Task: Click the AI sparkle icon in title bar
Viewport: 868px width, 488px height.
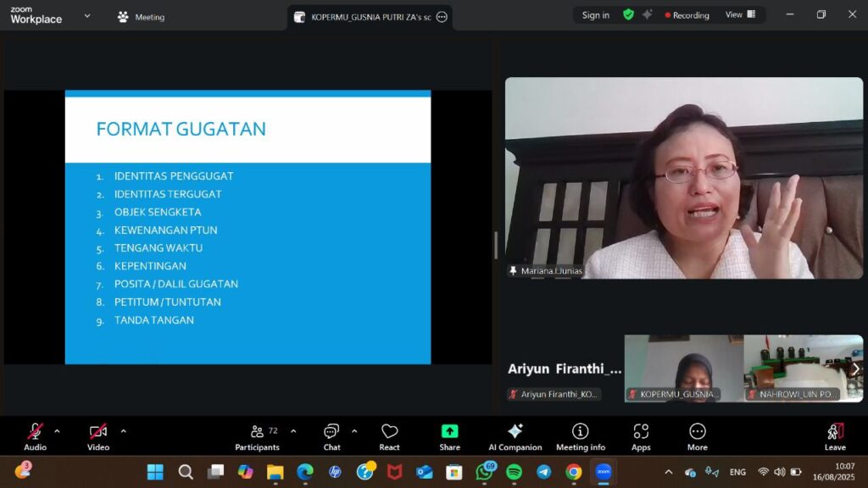Action: [x=647, y=15]
